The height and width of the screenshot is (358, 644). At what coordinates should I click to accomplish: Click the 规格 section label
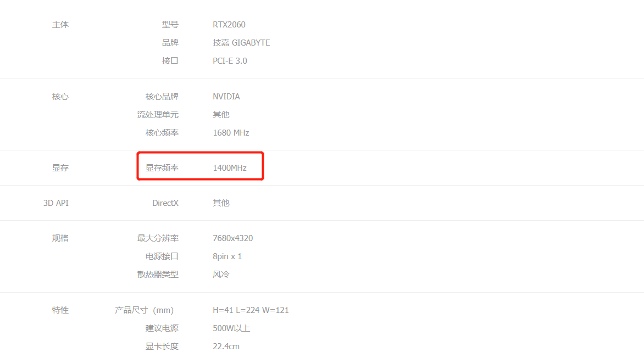(60, 238)
